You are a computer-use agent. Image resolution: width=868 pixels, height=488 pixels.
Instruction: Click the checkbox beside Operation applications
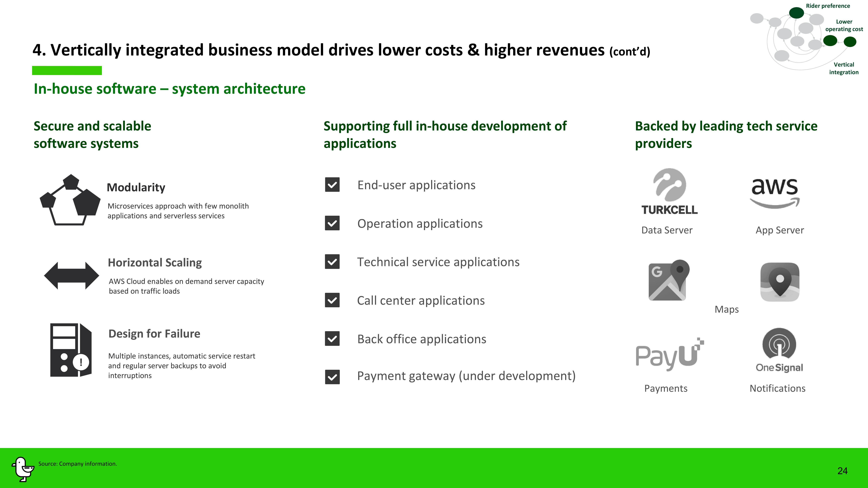pyautogui.click(x=332, y=223)
